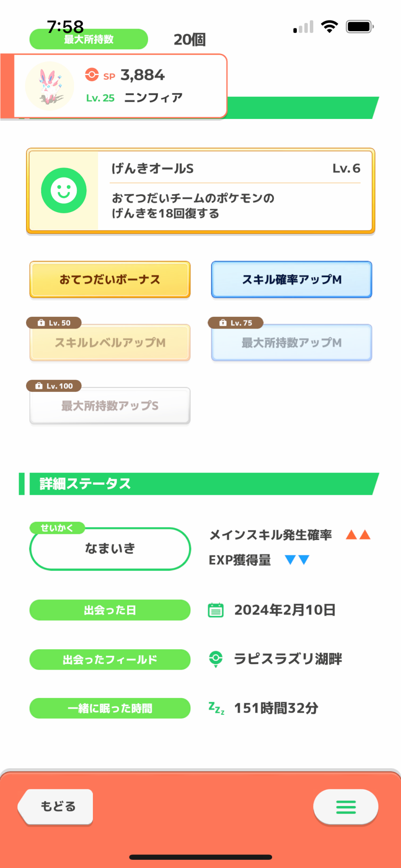Tap the locked スキルレベルアップM skill
Image resolution: width=401 pixels, height=868 pixels.
point(110,342)
